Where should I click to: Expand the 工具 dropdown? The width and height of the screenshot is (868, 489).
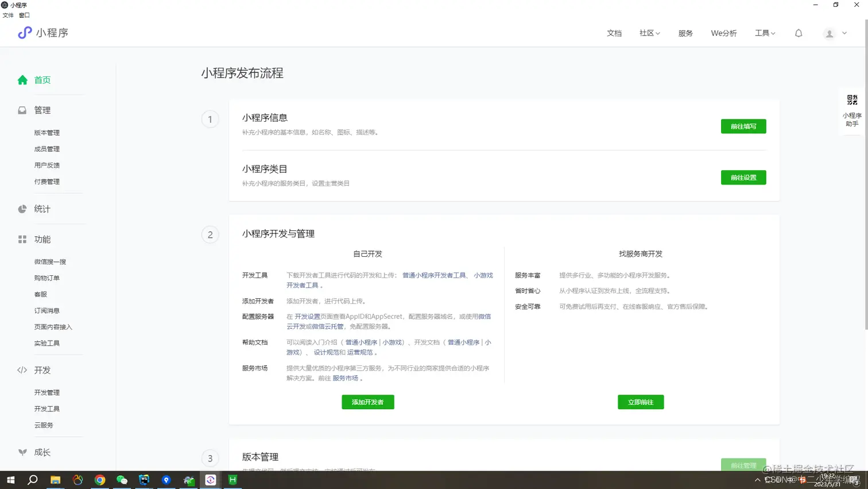tap(765, 33)
